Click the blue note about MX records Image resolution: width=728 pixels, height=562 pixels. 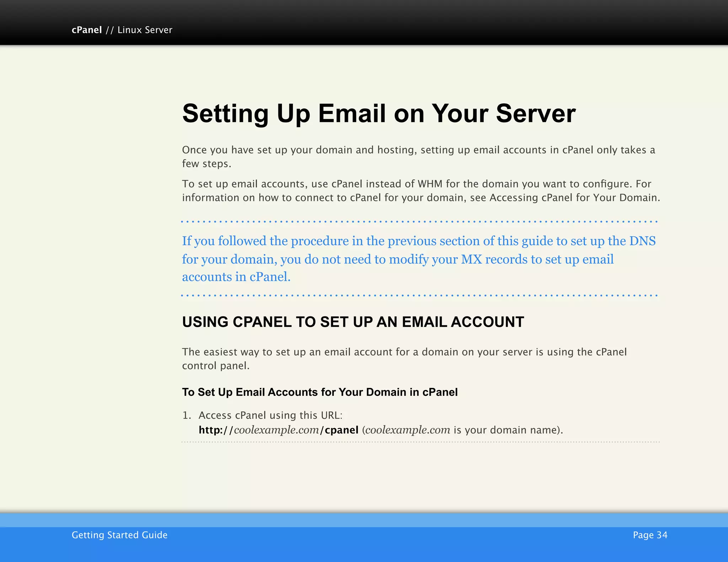pyautogui.click(x=419, y=259)
